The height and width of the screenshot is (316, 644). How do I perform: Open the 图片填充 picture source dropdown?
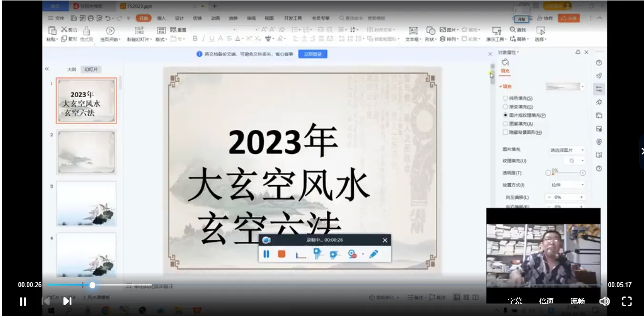pos(567,150)
